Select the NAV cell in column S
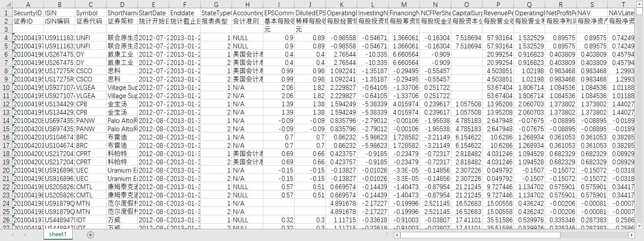Viewport: 644px width, 241px height. pyautogui.click(x=592, y=13)
